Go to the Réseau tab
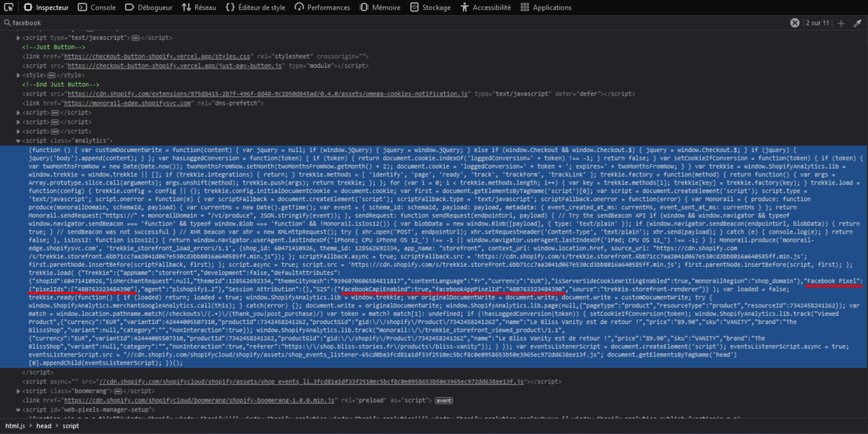868x434 pixels. coord(199,7)
